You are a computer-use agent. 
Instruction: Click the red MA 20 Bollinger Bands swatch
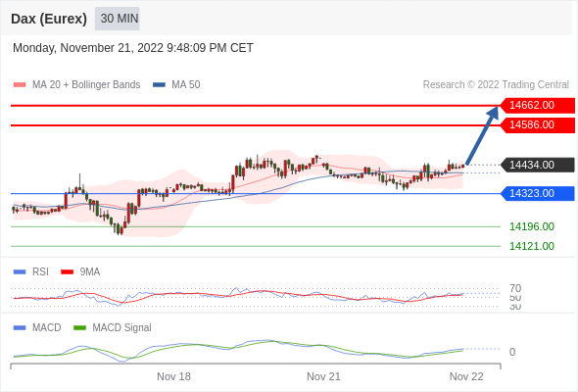click(x=20, y=85)
